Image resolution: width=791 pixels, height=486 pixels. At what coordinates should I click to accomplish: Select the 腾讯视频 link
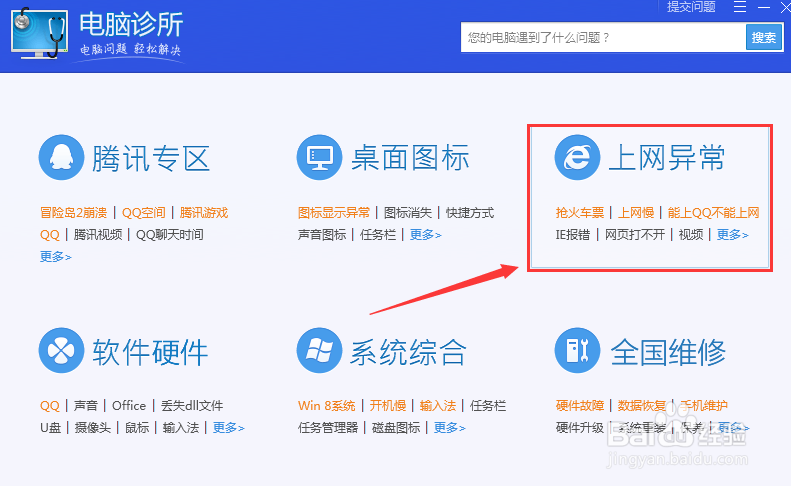[98, 235]
